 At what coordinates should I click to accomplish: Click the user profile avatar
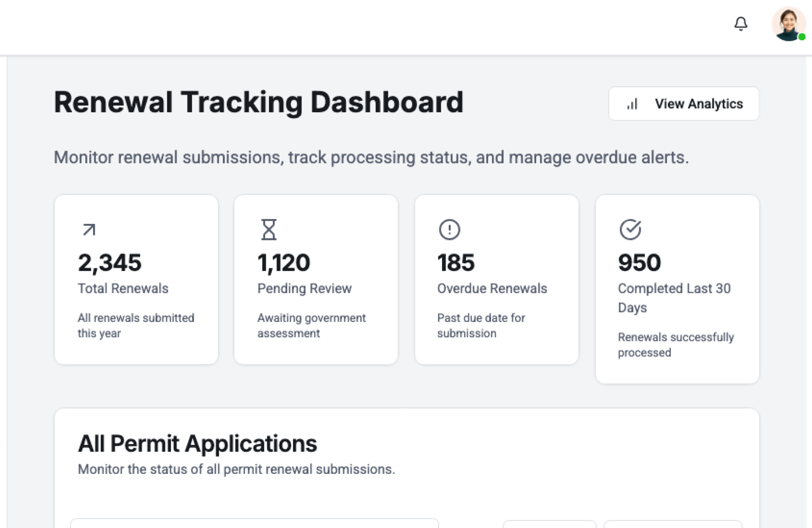point(787,24)
